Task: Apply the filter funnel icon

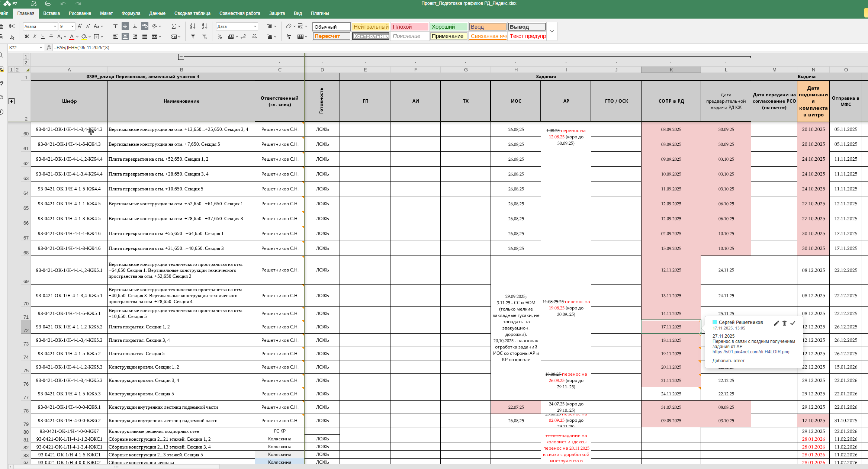Action: pos(193,36)
